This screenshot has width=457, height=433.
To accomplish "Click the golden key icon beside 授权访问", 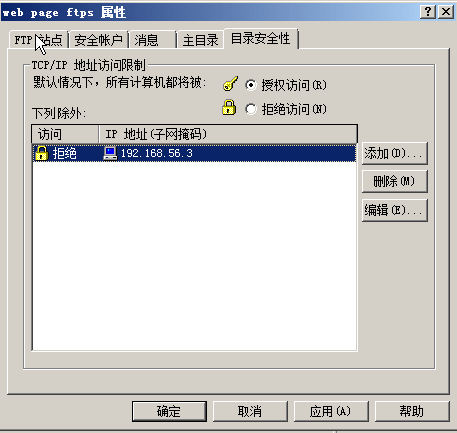I will pos(230,84).
